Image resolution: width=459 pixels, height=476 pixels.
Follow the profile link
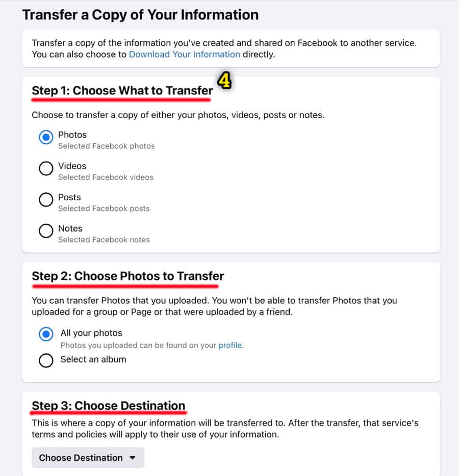coord(230,346)
